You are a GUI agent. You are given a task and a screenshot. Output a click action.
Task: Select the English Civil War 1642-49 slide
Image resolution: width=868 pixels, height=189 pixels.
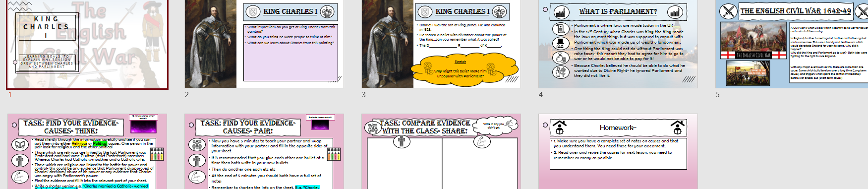click(792, 44)
